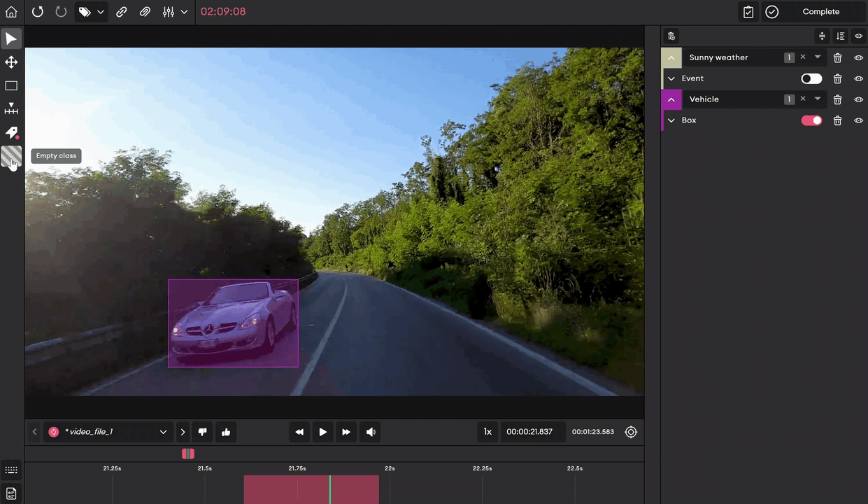Click the chain link icon
The width and height of the screenshot is (868, 504).
pos(122,12)
